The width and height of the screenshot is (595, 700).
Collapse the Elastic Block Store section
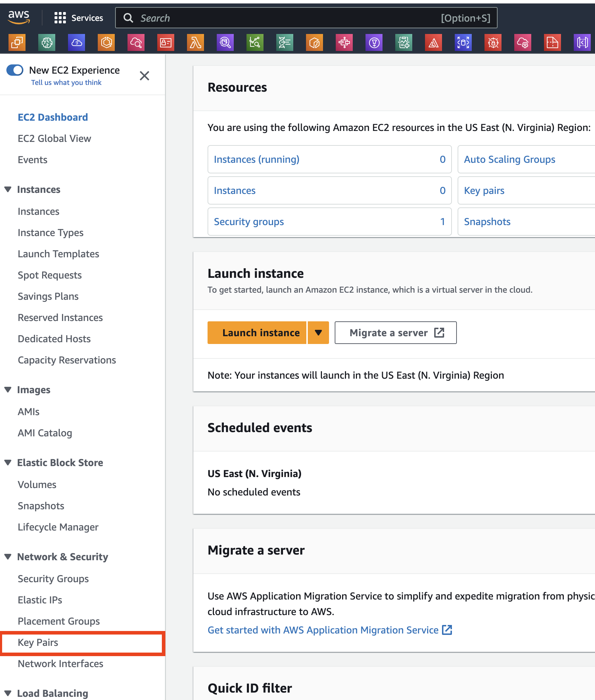click(x=8, y=463)
